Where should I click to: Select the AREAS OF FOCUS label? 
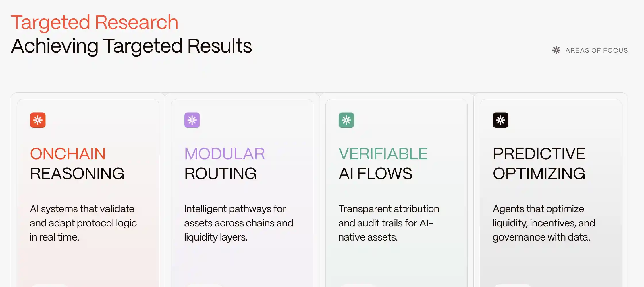coord(597,50)
